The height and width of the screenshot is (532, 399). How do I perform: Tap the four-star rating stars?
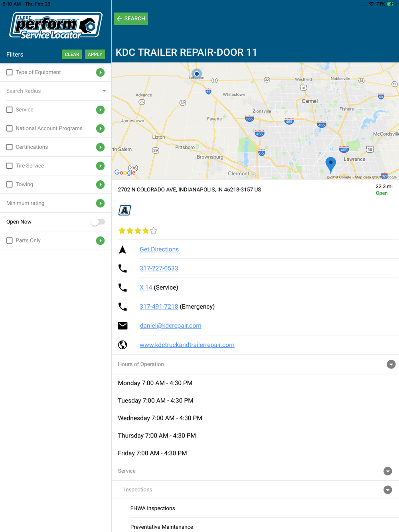tap(138, 231)
